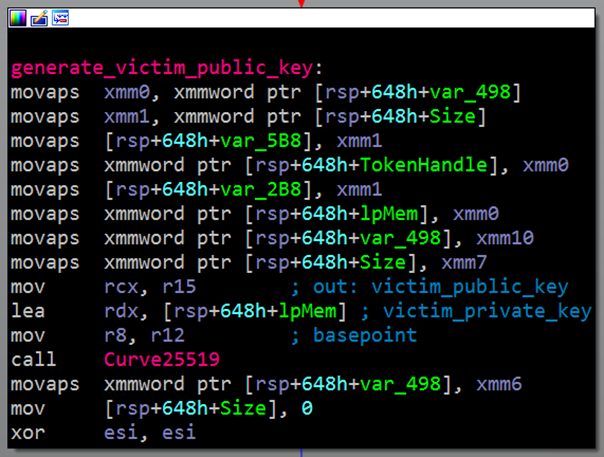Image resolution: width=604 pixels, height=457 pixels.
Task: Click xmm6 register operand
Action: [499, 384]
